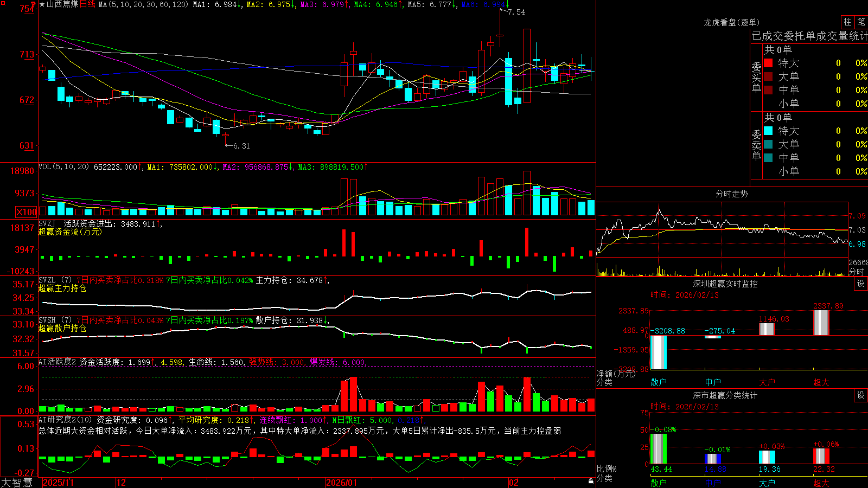This screenshot has height=488, width=868.
Task: Switch to 笔 tick view in 龙虎看盘
Action: coord(861,22)
